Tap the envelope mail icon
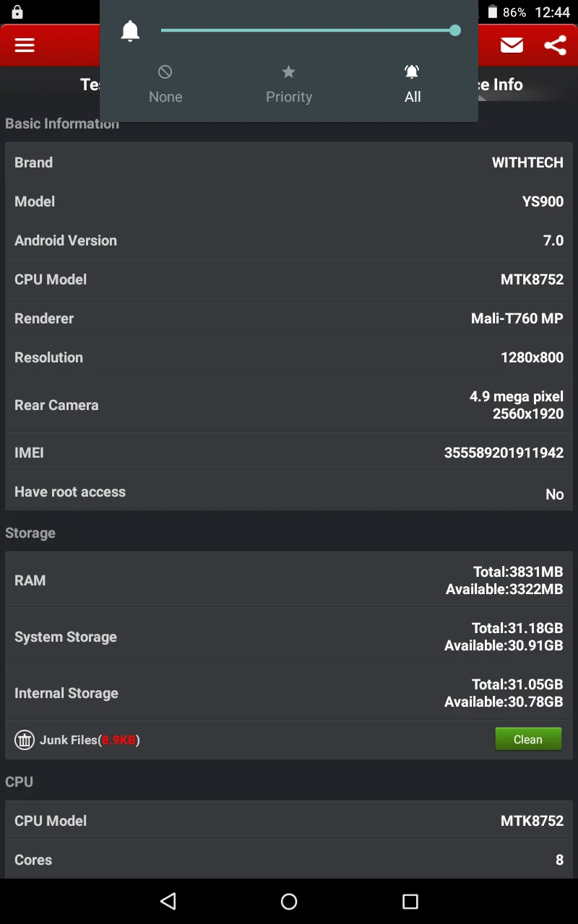 pos(512,45)
